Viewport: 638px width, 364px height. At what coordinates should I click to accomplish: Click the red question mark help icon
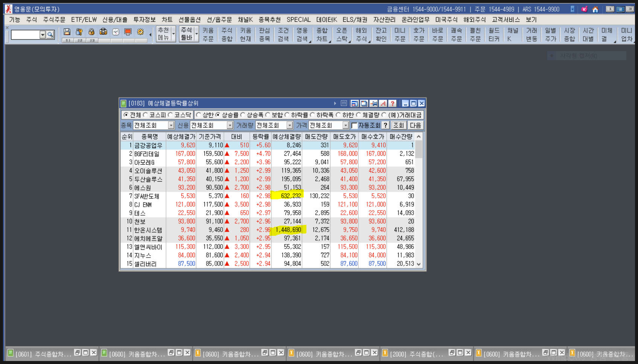click(x=392, y=103)
